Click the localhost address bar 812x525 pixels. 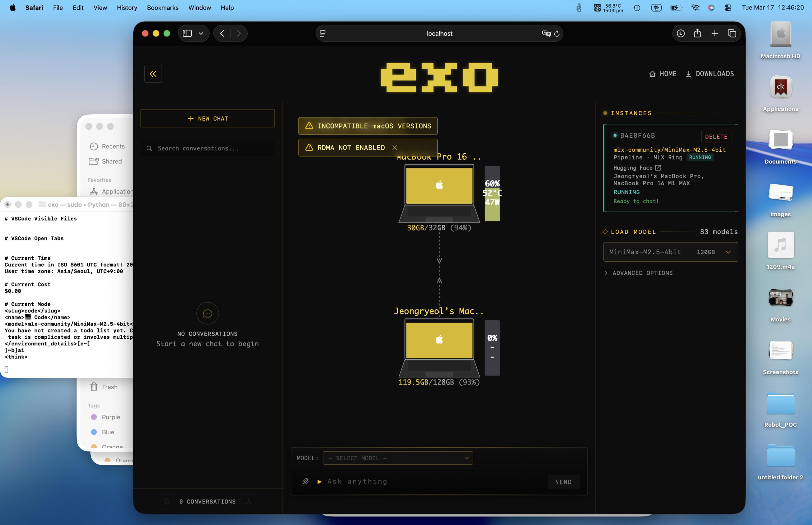click(x=439, y=33)
